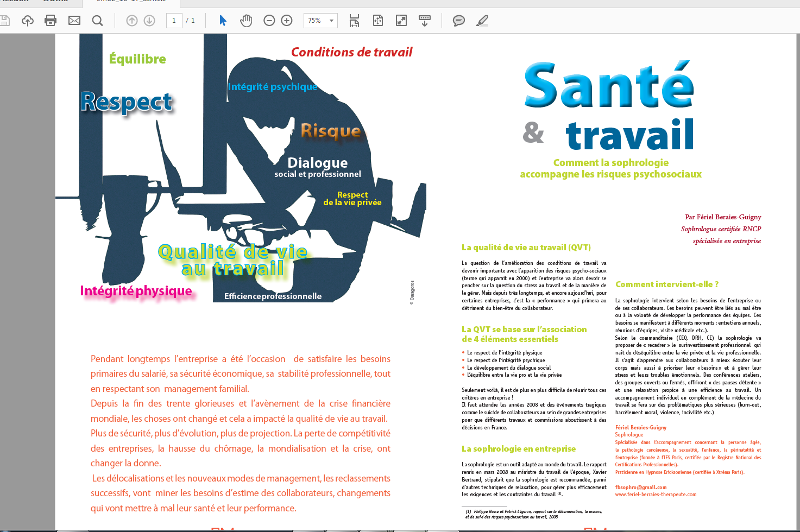This screenshot has height=532, width=800.
Task: Zoom in with the plus button
Action: (287, 21)
